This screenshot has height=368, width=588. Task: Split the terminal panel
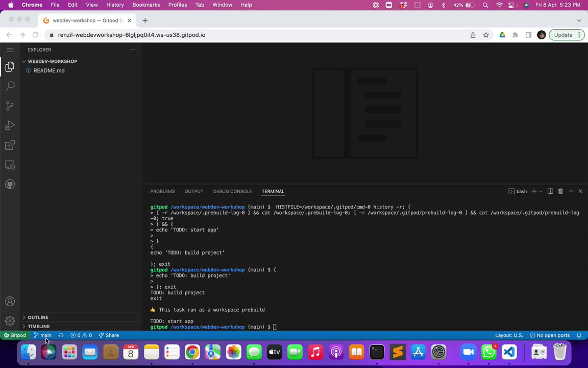550,191
